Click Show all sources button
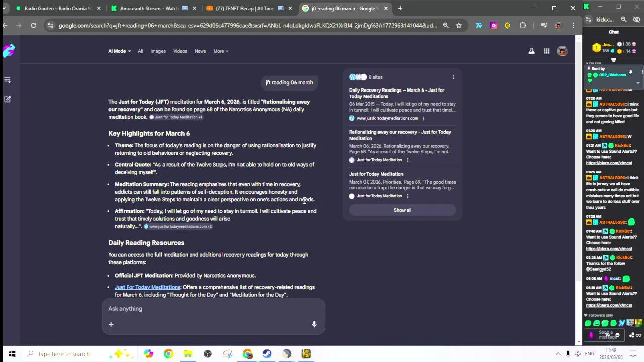This screenshot has width=644, height=362. (x=403, y=210)
